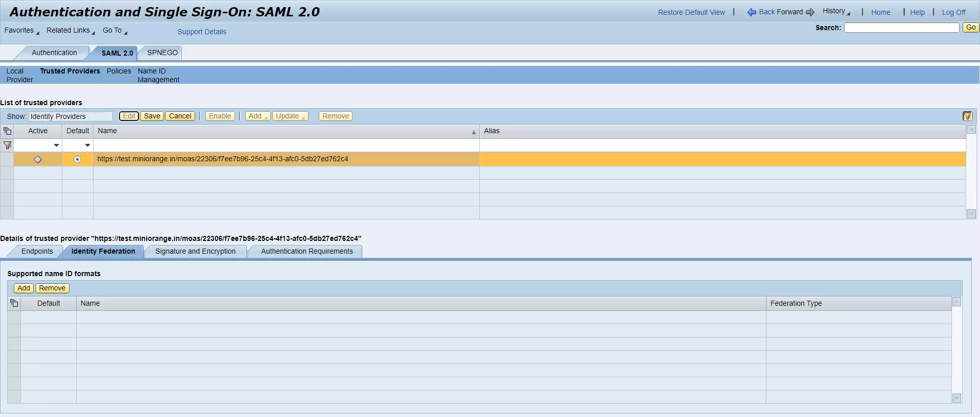Open the Name ID Management sub-tab
Viewport: 980px width, 417px height.
coord(158,76)
